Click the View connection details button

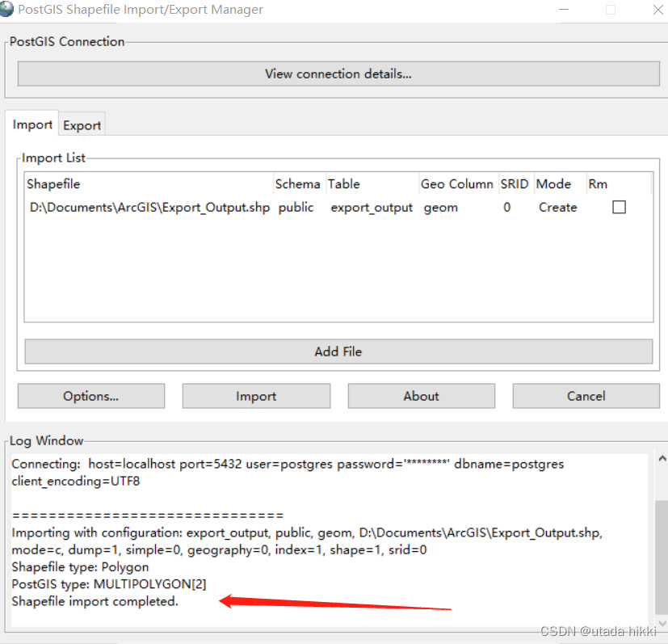click(338, 74)
